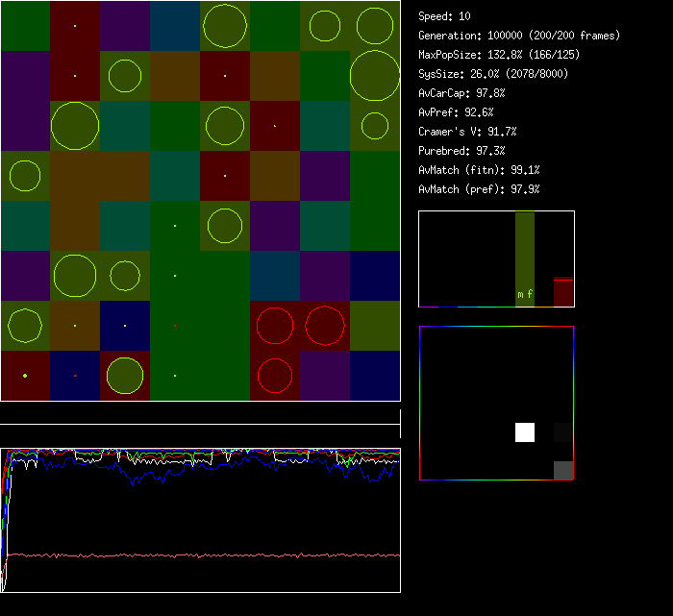This screenshot has height=616, width=673.
Task: Click gray square in matrix bottom-right corner
Action: click(x=563, y=470)
